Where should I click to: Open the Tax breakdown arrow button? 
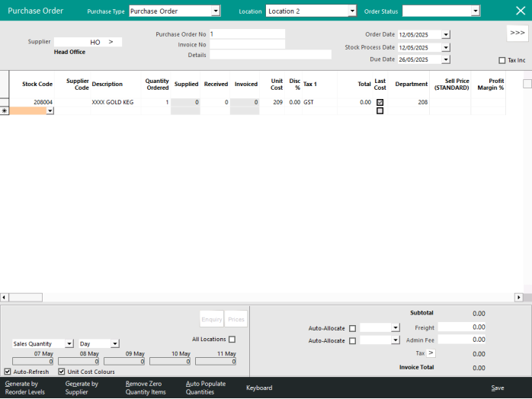point(431,353)
